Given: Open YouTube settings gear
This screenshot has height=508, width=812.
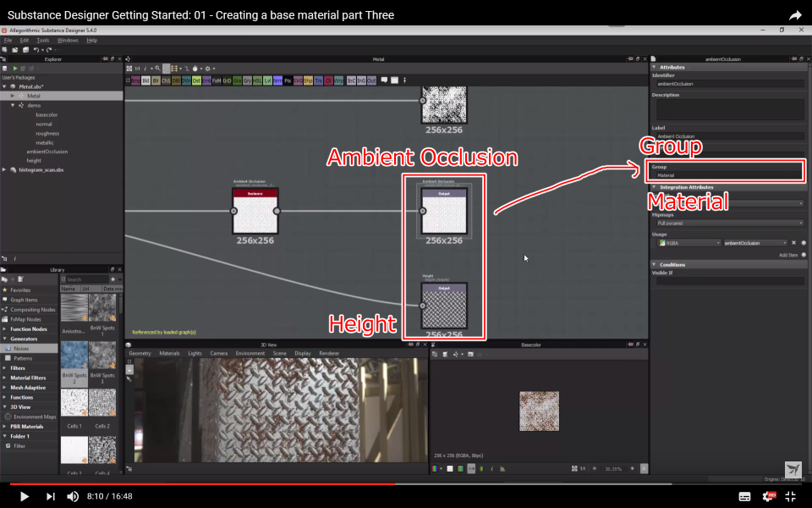Looking at the screenshot, I should [769, 497].
